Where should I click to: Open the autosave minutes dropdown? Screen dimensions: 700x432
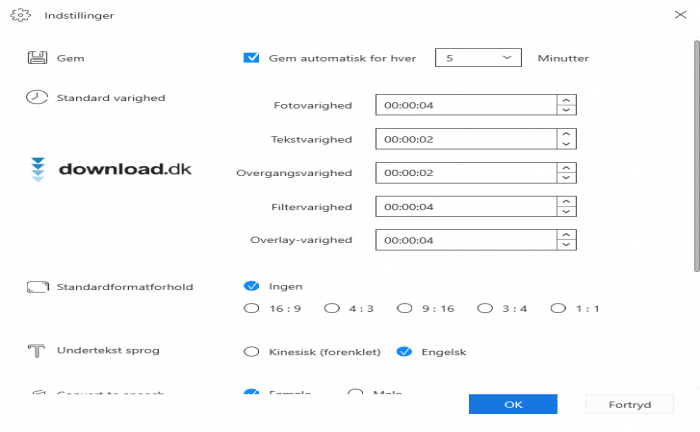click(478, 58)
